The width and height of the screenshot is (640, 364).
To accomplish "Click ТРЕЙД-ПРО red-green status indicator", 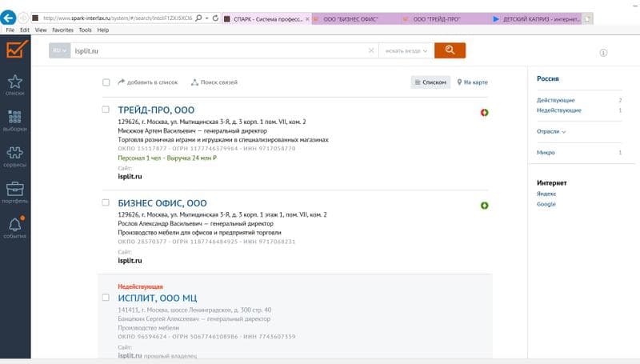I will (485, 113).
